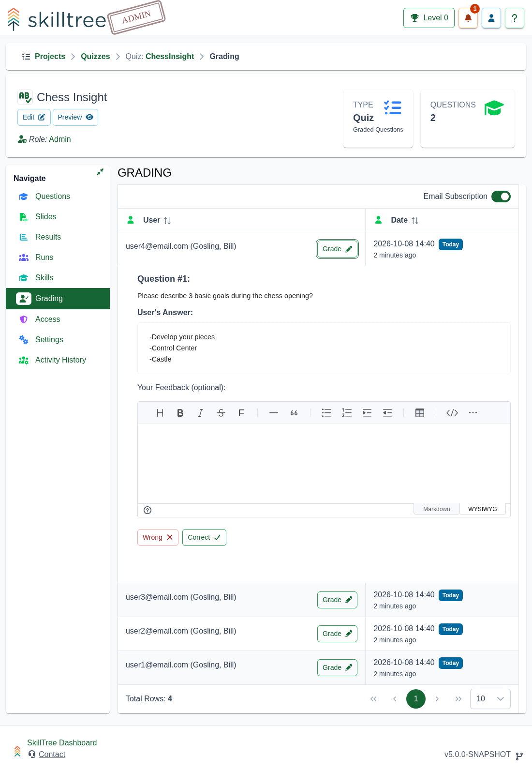Click Grade button for user3@email.com
532x772 pixels.
coord(337,600)
